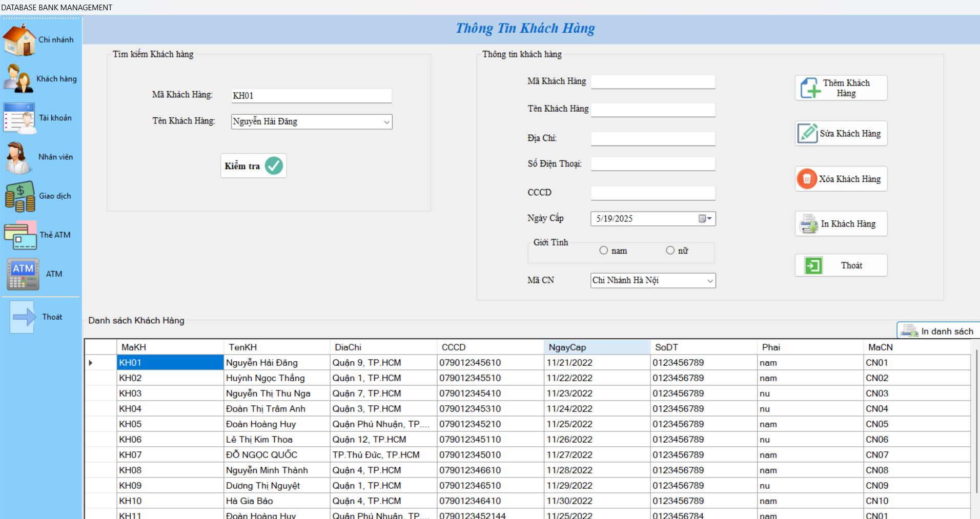Open the Tài khoản account icon
Image resolution: width=980 pixels, height=519 pixels.
click(19, 118)
